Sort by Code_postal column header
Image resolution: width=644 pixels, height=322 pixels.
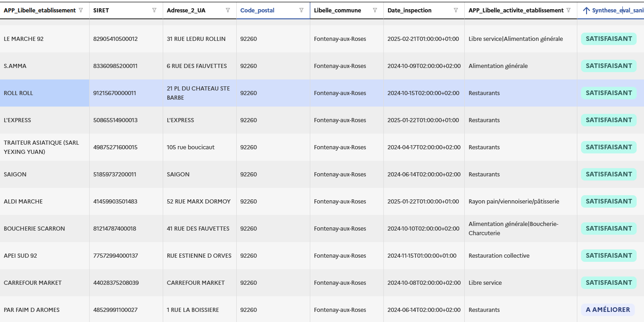(x=257, y=10)
